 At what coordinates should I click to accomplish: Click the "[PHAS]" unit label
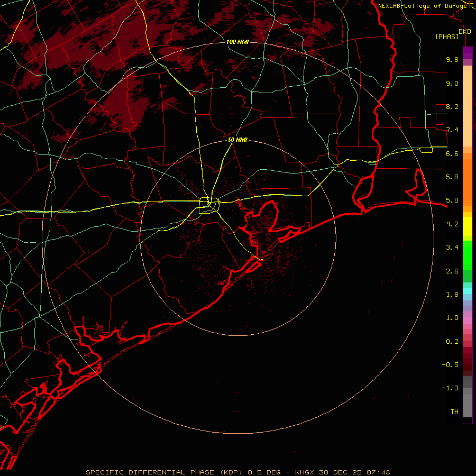tap(447, 37)
